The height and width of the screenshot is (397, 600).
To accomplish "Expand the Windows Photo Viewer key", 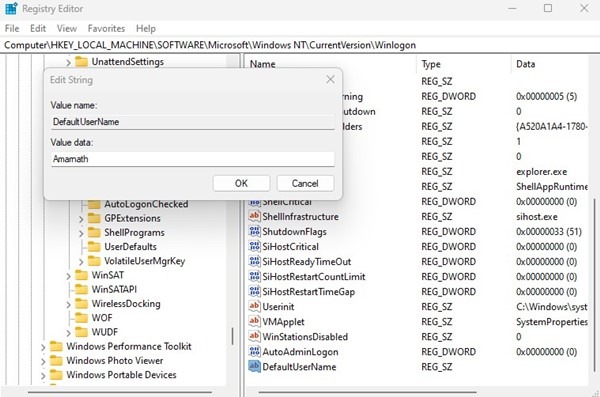I will (x=43, y=361).
